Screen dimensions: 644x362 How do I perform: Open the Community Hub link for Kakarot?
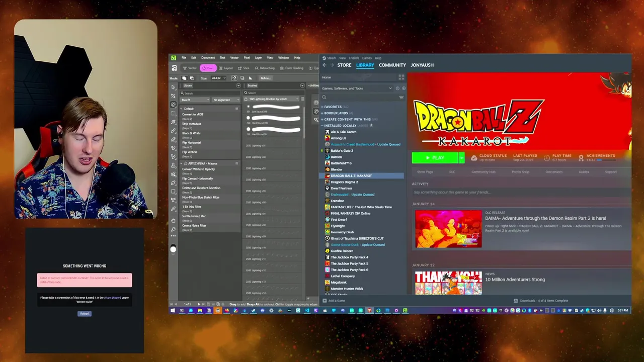pyautogui.click(x=484, y=172)
